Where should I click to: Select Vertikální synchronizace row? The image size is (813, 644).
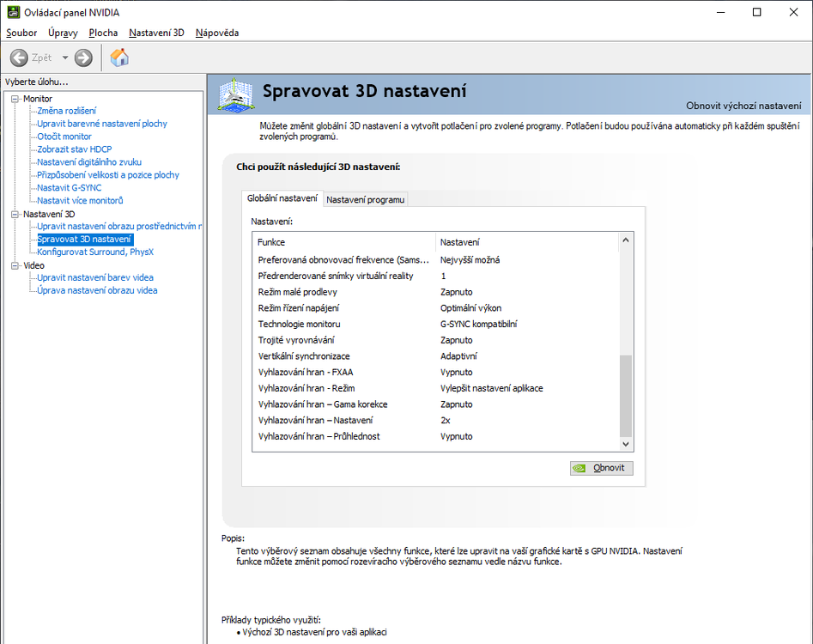[x=435, y=356]
